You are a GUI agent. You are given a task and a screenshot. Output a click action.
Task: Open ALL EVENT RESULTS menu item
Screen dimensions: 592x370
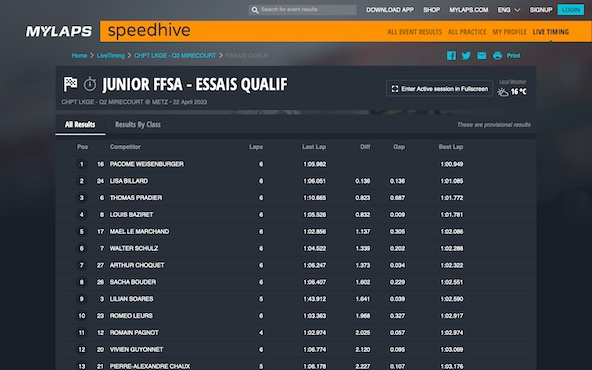click(414, 32)
